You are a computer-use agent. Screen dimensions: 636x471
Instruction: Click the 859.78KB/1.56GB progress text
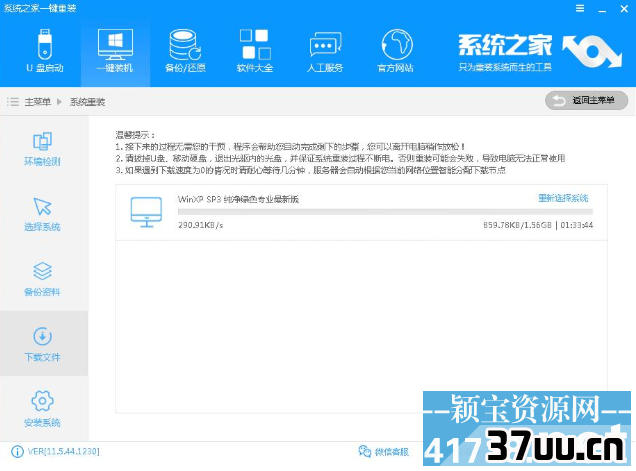pyautogui.click(x=517, y=225)
